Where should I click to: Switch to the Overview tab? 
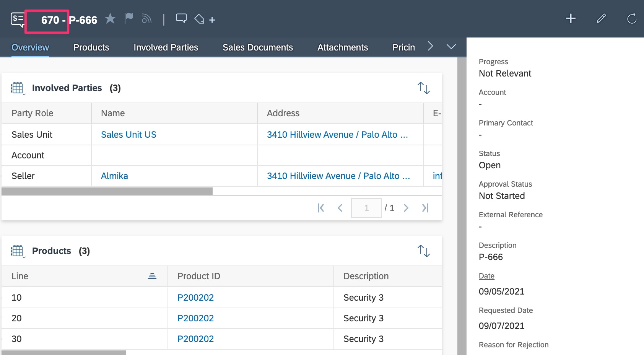[x=30, y=47]
